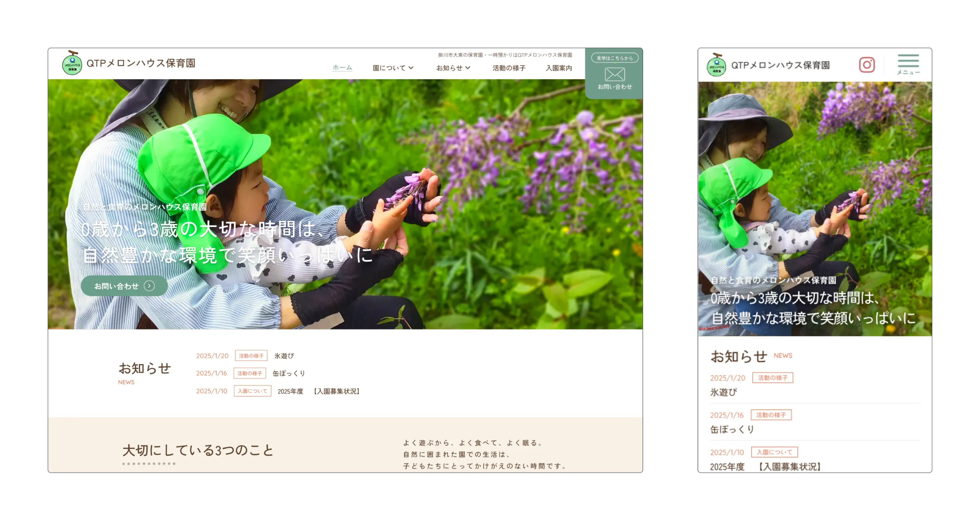This screenshot has height=521, width=980.
Task: Open the 缶ぽっくり news link on desktop
Action: point(289,373)
